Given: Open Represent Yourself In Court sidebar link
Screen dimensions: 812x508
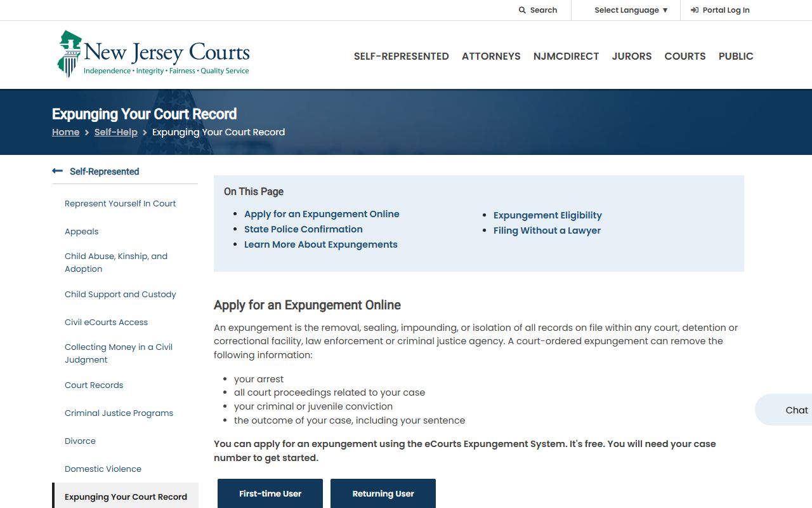Looking at the screenshot, I should [x=121, y=203].
